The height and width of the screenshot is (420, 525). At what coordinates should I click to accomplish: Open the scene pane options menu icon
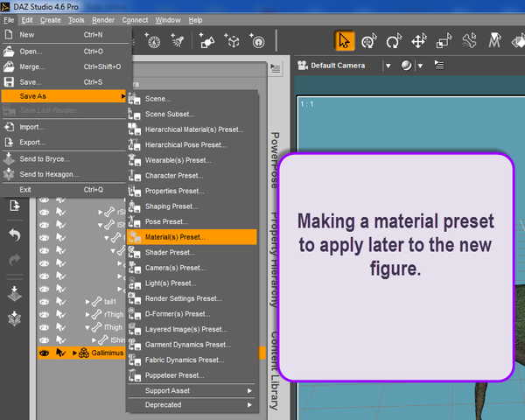[x=276, y=68]
